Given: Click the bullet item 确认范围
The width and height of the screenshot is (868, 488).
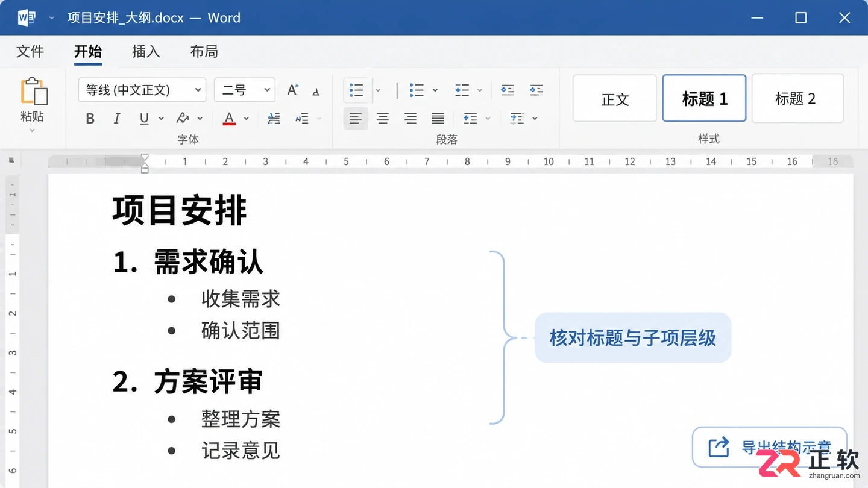Looking at the screenshot, I should coord(241,331).
